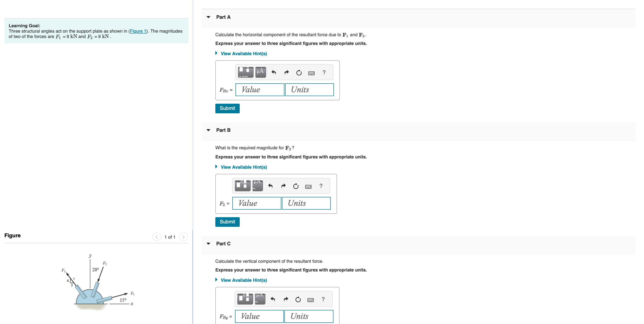This screenshot has height=324, width=644.
Task: Open the keyboard shortcuts icon in Part A
Action: tap(311, 73)
